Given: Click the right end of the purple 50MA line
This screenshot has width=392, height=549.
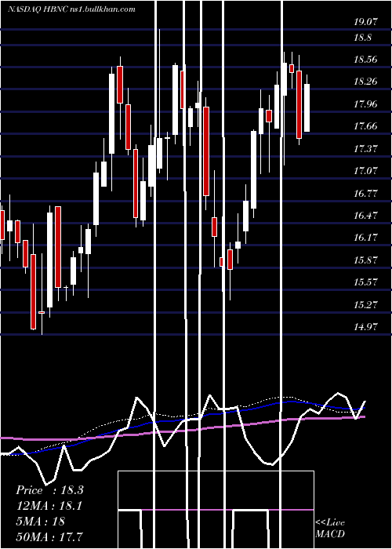Looking at the screenshot, I should [x=364, y=416].
